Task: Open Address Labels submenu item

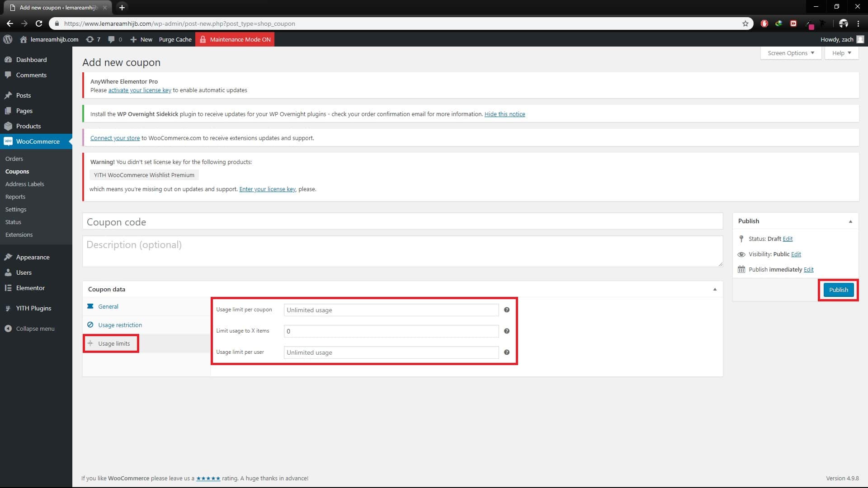Action: point(25,184)
